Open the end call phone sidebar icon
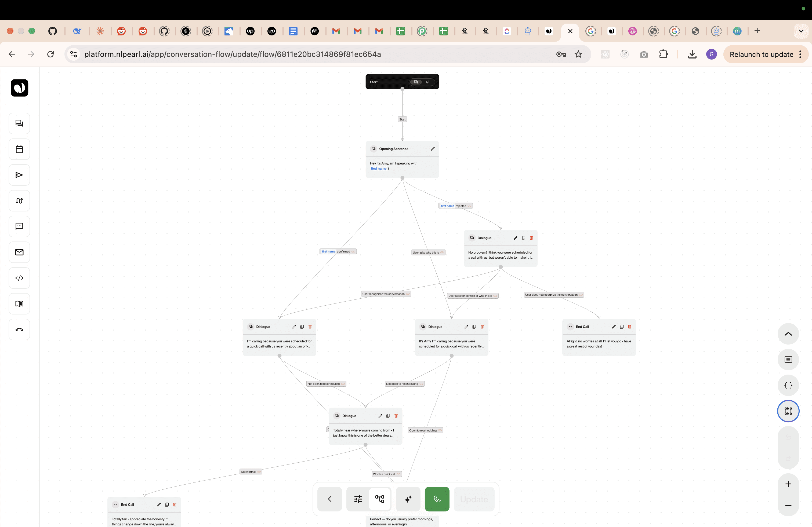812x527 pixels. [19, 330]
